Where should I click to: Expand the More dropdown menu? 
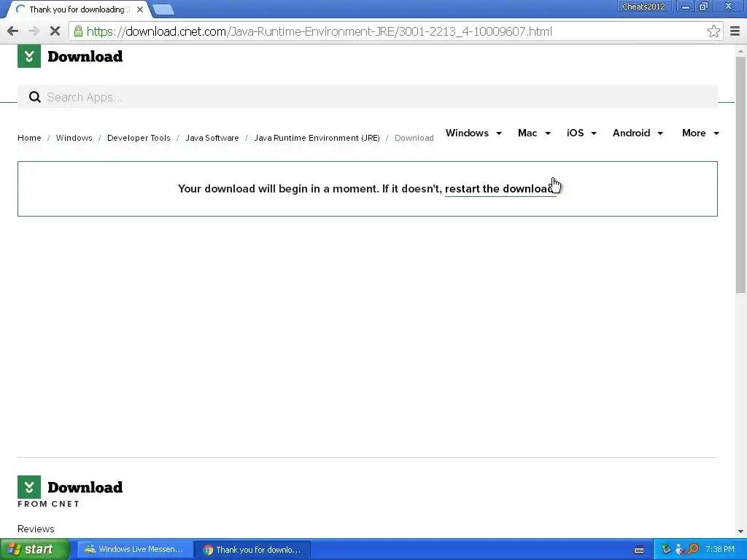700,133
